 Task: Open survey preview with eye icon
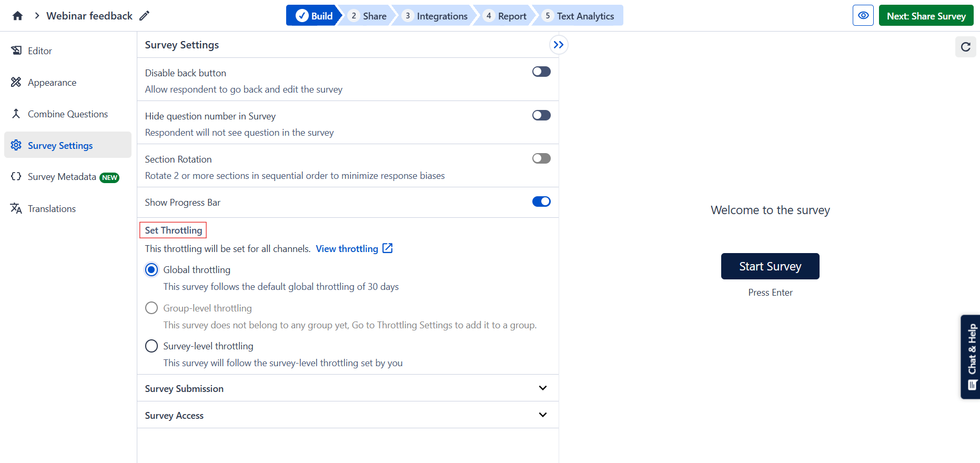point(863,16)
